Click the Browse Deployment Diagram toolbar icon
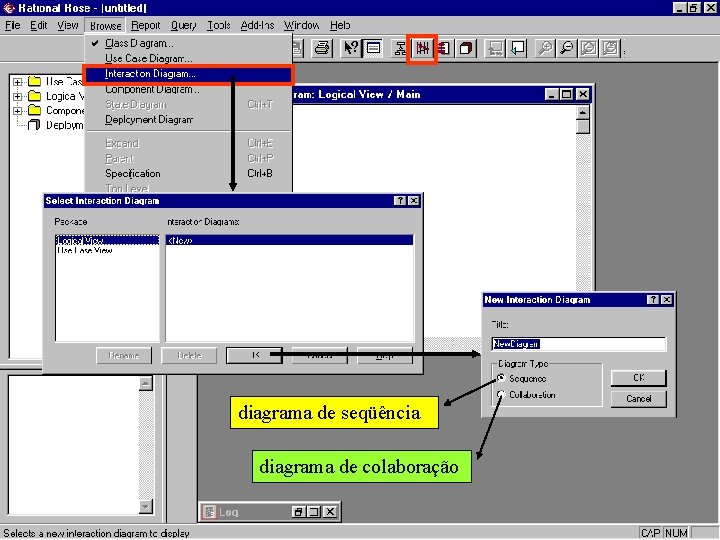The height and width of the screenshot is (540, 720). coord(466,48)
